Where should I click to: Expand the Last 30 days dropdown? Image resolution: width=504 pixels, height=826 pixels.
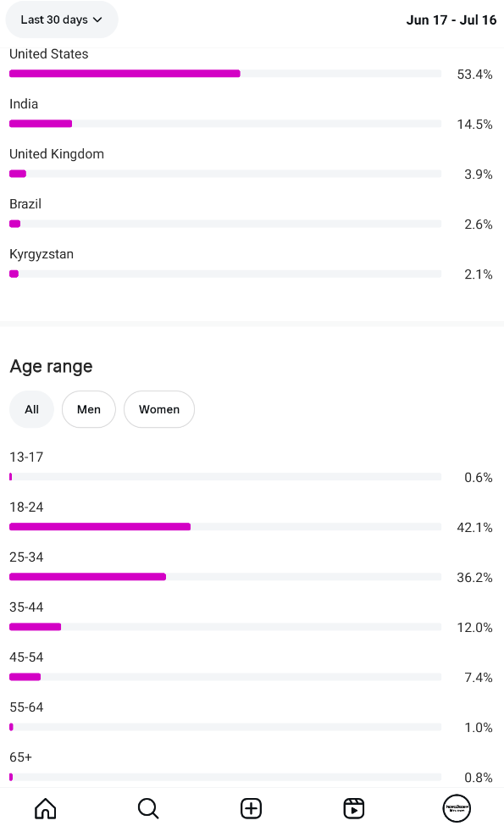tap(62, 19)
